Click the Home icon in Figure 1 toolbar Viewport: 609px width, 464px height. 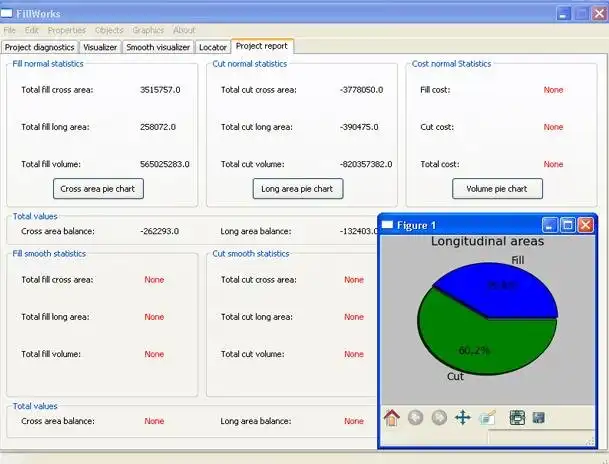click(392, 418)
